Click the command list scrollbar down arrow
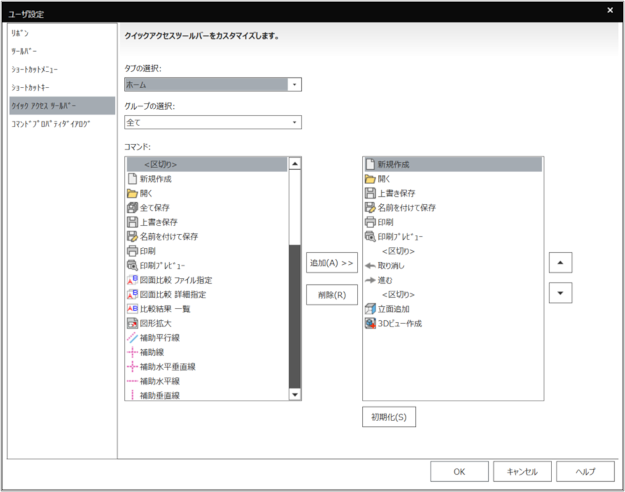 (x=294, y=395)
